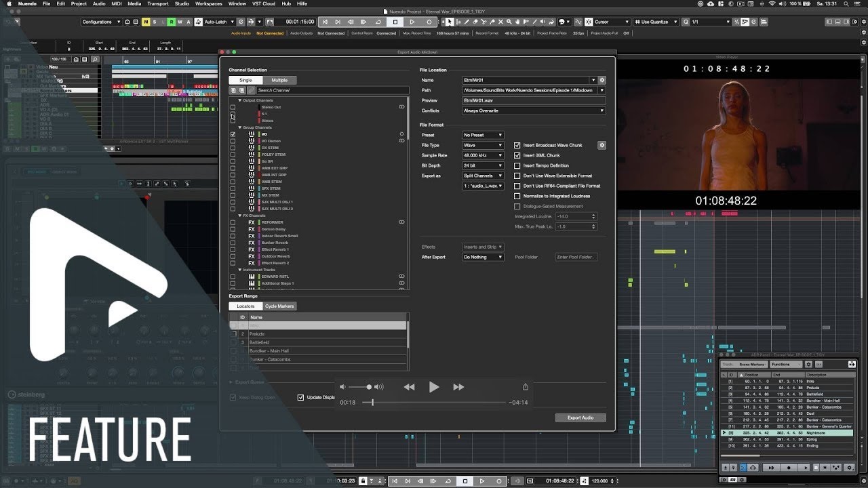868x488 pixels.
Task: Disable Insert iXML Chunk
Action: point(517,155)
